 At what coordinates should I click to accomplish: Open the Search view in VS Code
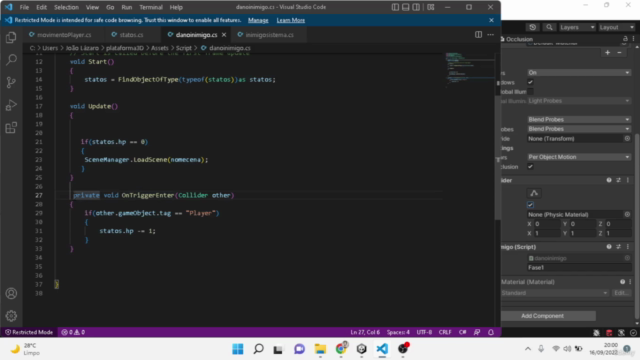coord(11,60)
